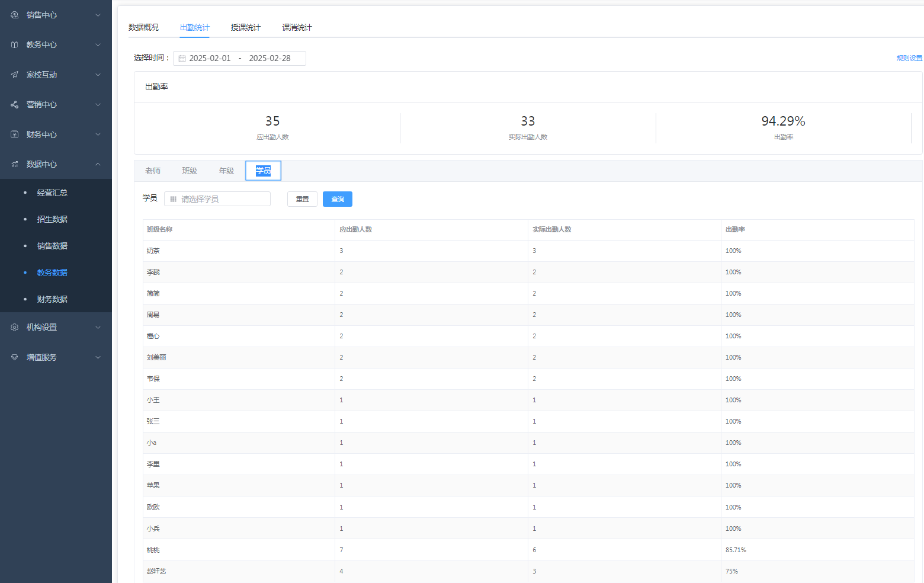Viewport: 924px width, 583px height.
Task: Select the 年级 sub-tab
Action: tap(226, 171)
